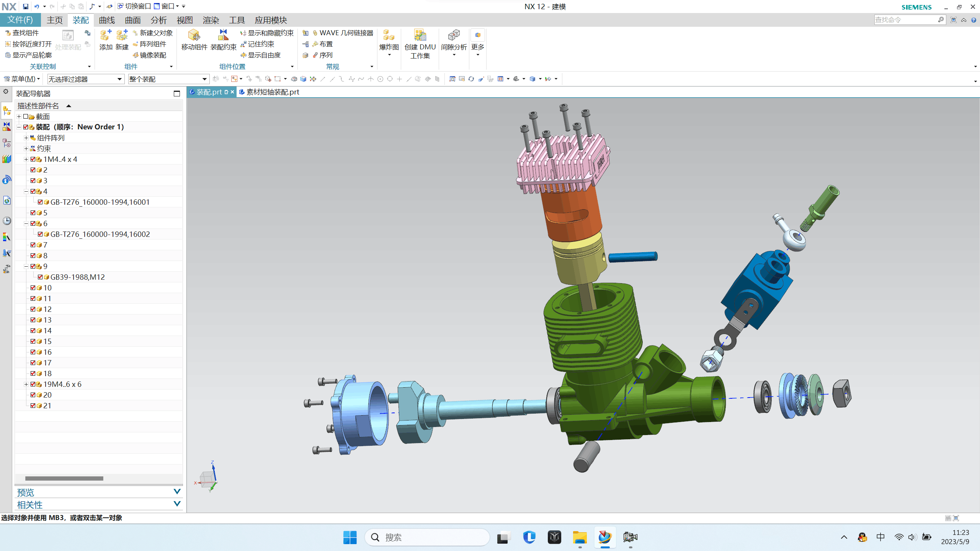Click the 显示产品轮廓 button
This screenshot has height=551, width=980.
point(28,55)
